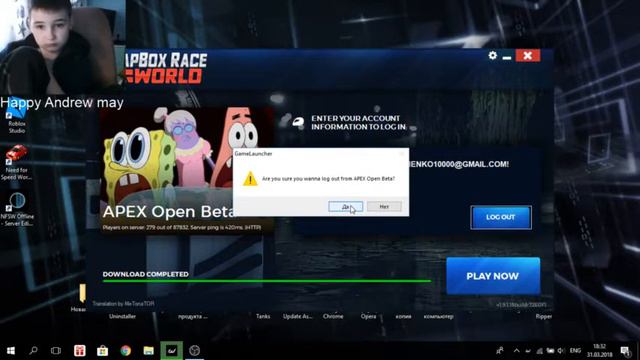The image size is (640, 360).
Task: Click the warning icon in the GameLauncher dialog
Action: click(x=250, y=179)
